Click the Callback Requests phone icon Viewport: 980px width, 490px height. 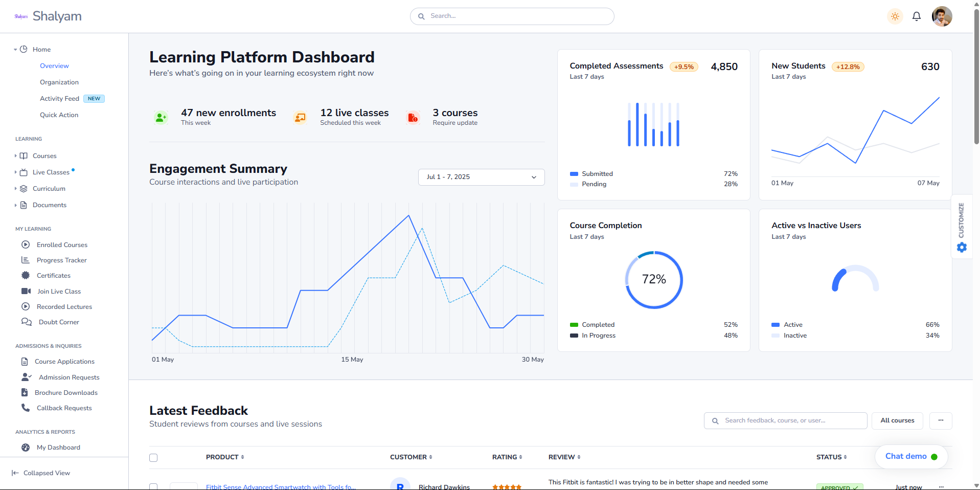point(26,408)
